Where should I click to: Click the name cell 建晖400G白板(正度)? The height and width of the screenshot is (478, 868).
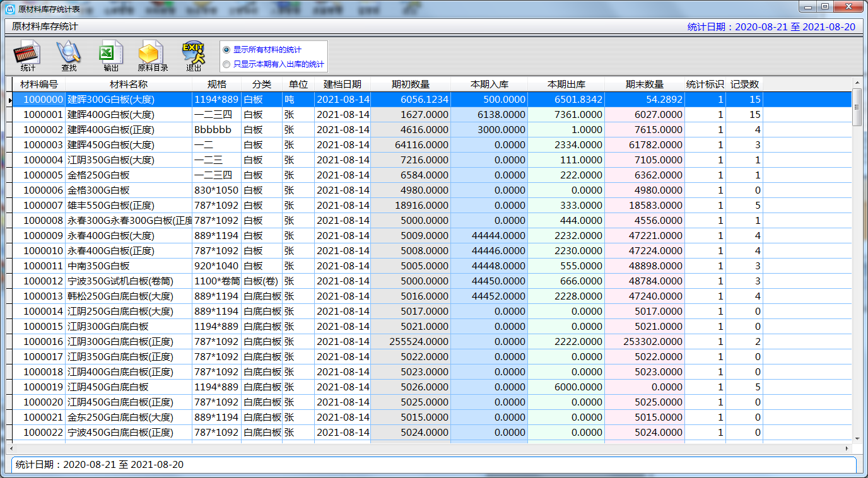click(129, 130)
